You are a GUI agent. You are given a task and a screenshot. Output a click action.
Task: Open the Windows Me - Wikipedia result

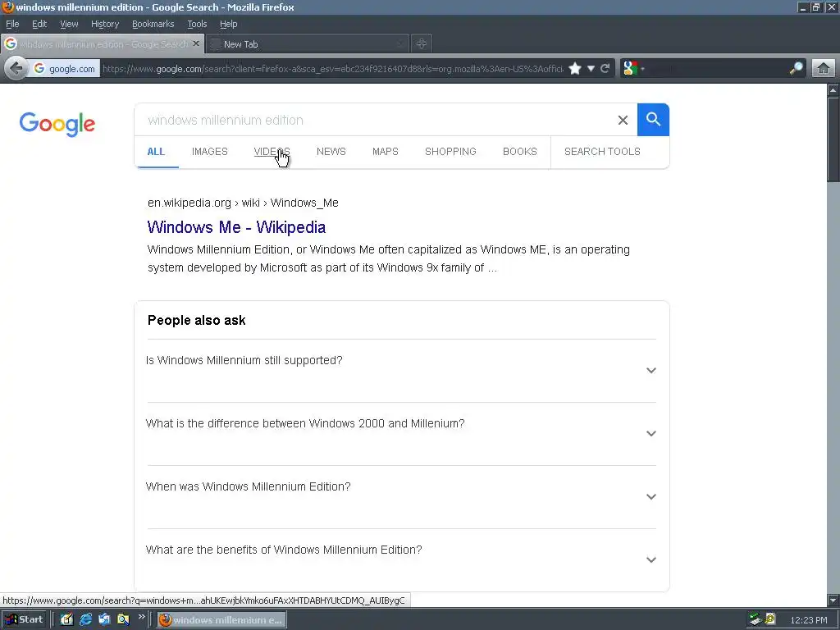[x=236, y=227]
